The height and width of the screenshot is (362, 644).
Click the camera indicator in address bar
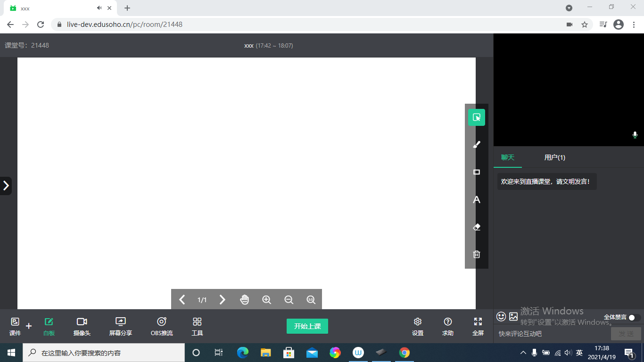tap(570, 25)
